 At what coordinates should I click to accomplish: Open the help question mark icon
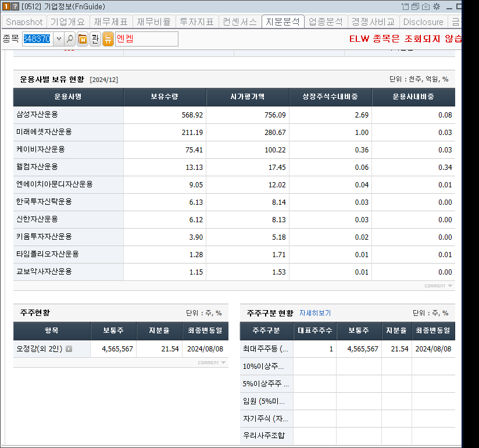(x=15, y=6)
